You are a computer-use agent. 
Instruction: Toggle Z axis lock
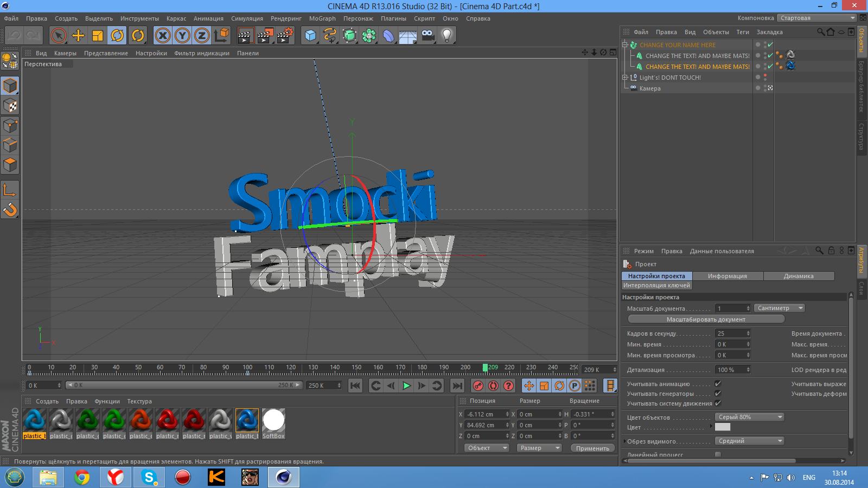(202, 36)
